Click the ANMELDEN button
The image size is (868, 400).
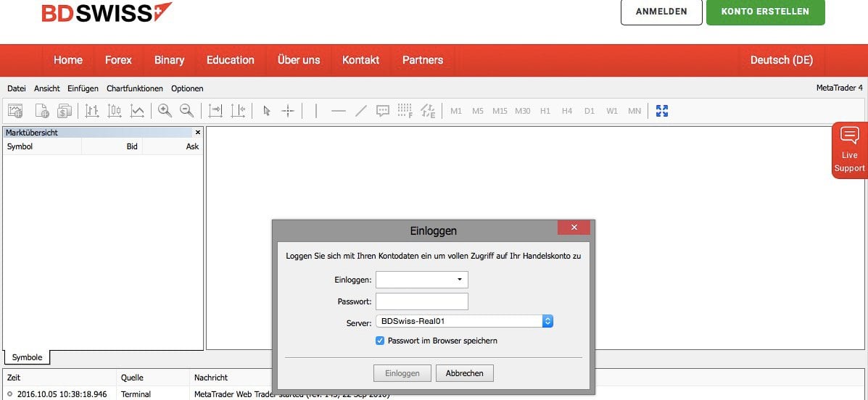point(661,12)
